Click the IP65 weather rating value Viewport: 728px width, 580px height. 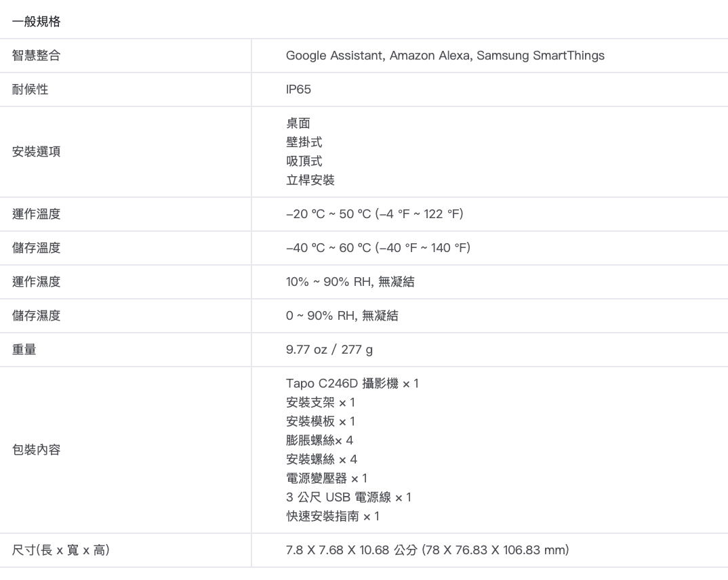pos(298,89)
